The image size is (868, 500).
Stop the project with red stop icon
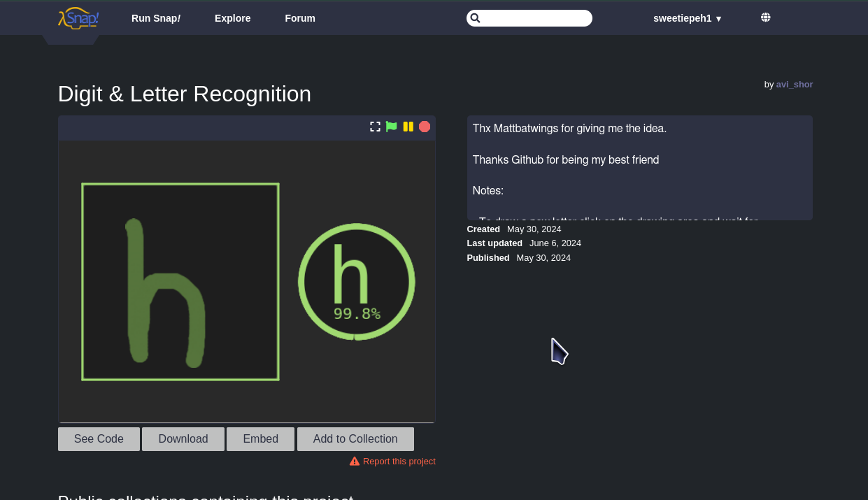click(x=425, y=127)
